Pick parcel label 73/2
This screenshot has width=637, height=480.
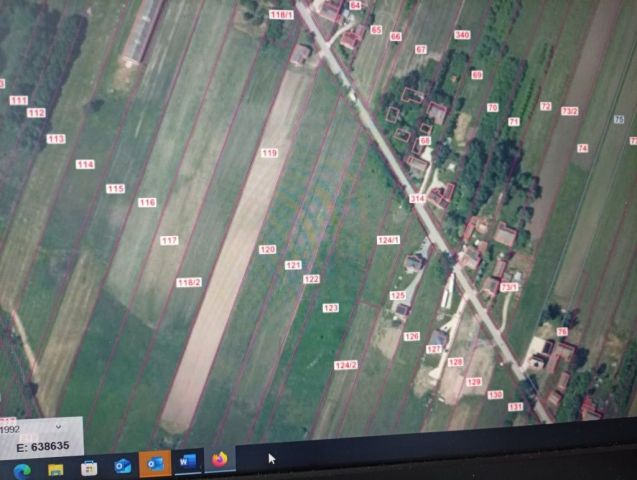coord(570,111)
